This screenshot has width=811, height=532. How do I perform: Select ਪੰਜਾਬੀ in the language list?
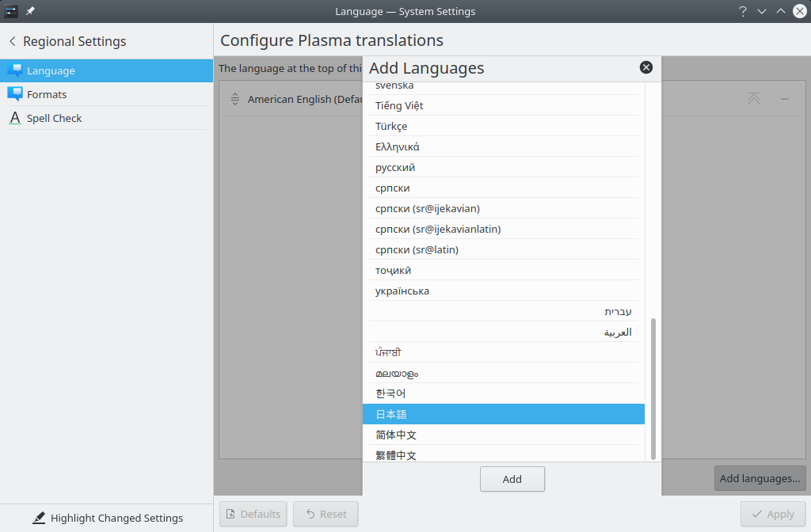504,352
